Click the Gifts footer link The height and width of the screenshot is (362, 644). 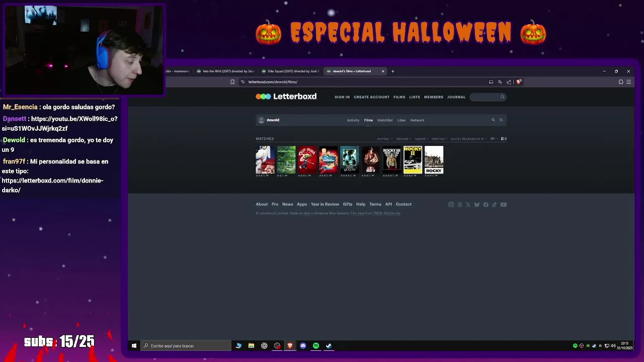pos(348,204)
